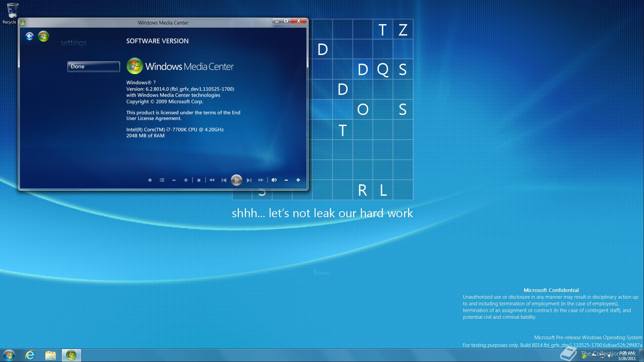Screen dimensions: 644x362
Task: Click the taskbar clock showing 9:28 AM
Action: point(627,356)
